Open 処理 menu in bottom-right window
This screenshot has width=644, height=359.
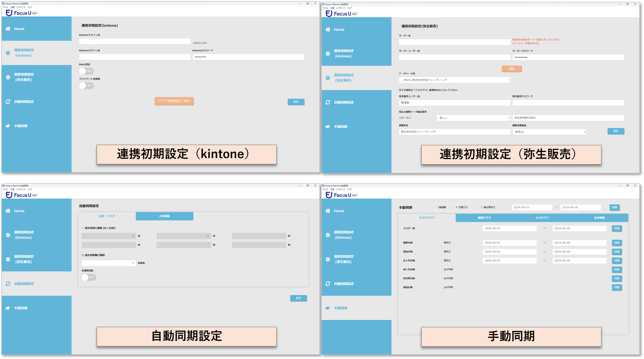[332, 189]
